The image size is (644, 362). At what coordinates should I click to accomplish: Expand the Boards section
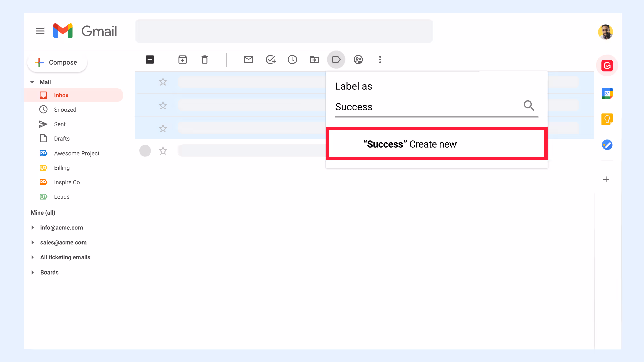[x=33, y=272]
